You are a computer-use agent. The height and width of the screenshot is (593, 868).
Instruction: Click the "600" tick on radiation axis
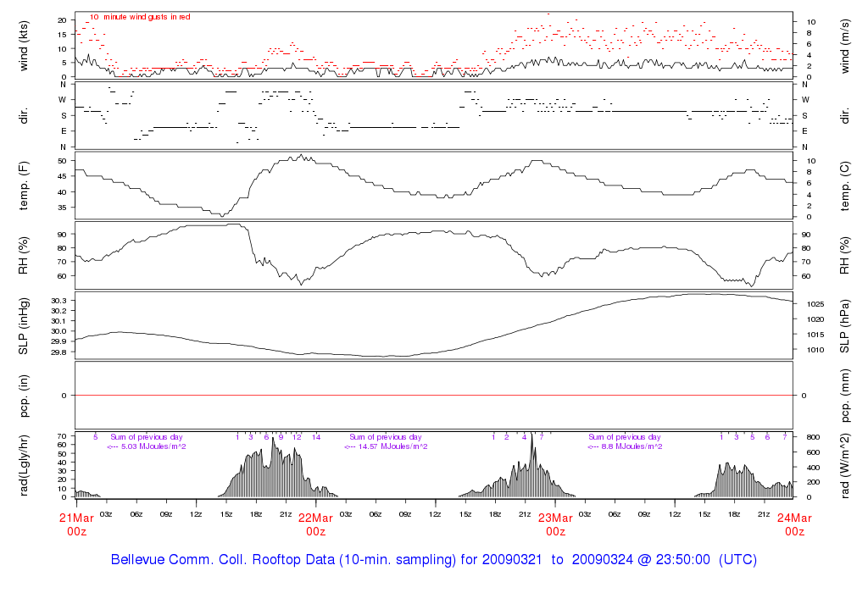(813, 452)
